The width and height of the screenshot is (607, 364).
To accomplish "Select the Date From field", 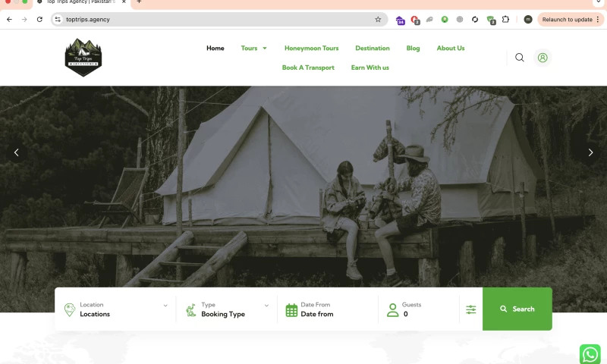I will (326, 309).
